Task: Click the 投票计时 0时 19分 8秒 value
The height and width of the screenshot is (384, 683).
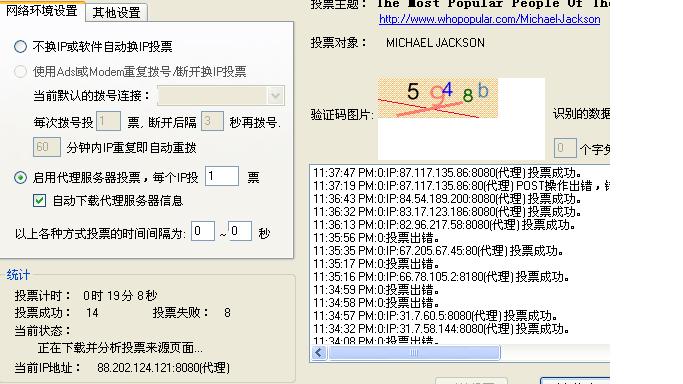Action: pos(120,296)
